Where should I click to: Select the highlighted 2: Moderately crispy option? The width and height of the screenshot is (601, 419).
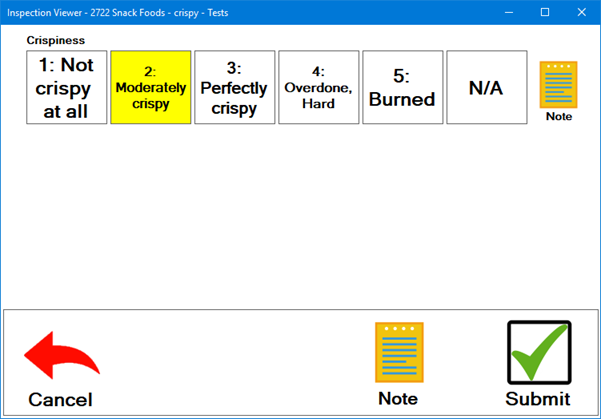pos(151,88)
